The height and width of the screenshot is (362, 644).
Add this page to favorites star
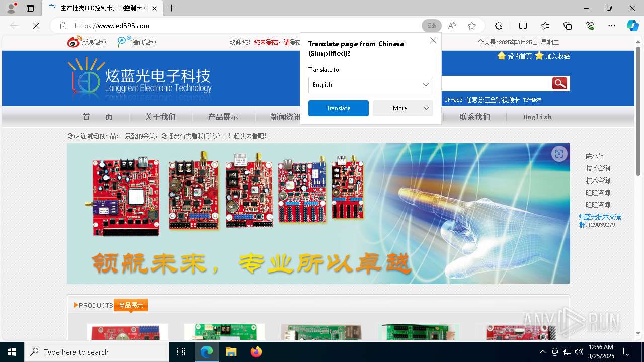[x=471, y=26]
